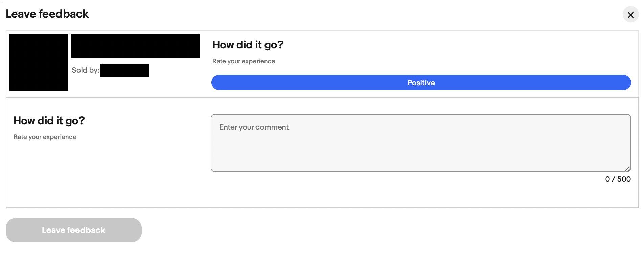The width and height of the screenshot is (644, 258).
Task: Click inside the comment text box
Action: click(x=421, y=142)
